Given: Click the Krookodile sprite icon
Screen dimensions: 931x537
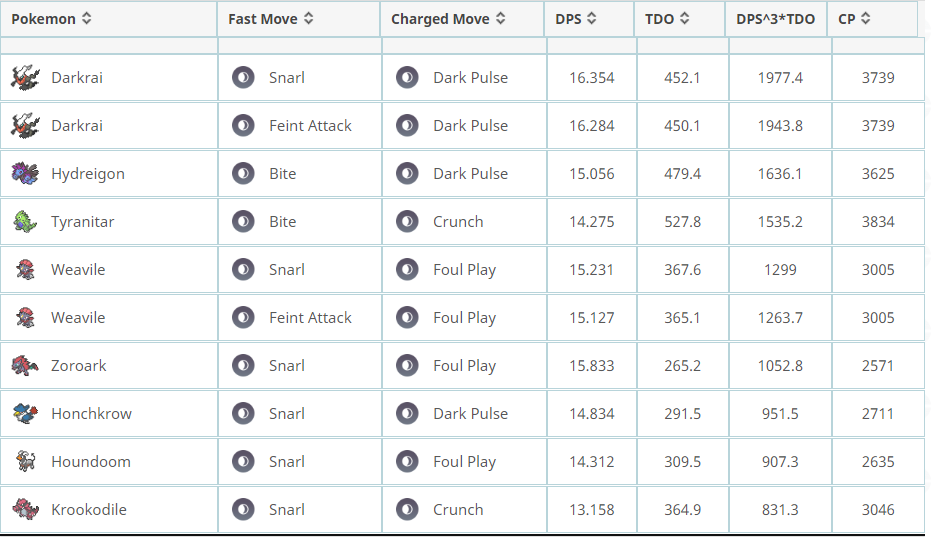Looking at the screenshot, I should pyautogui.click(x=25, y=510).
